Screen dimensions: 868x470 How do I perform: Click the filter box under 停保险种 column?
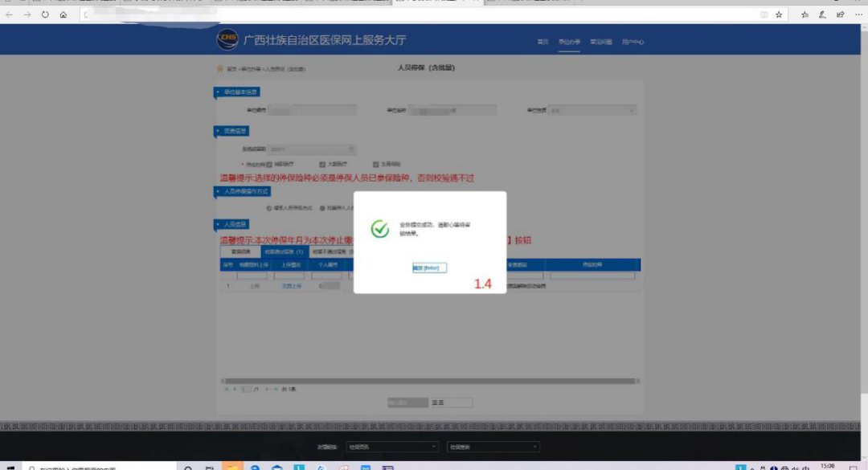click(592, 275)
